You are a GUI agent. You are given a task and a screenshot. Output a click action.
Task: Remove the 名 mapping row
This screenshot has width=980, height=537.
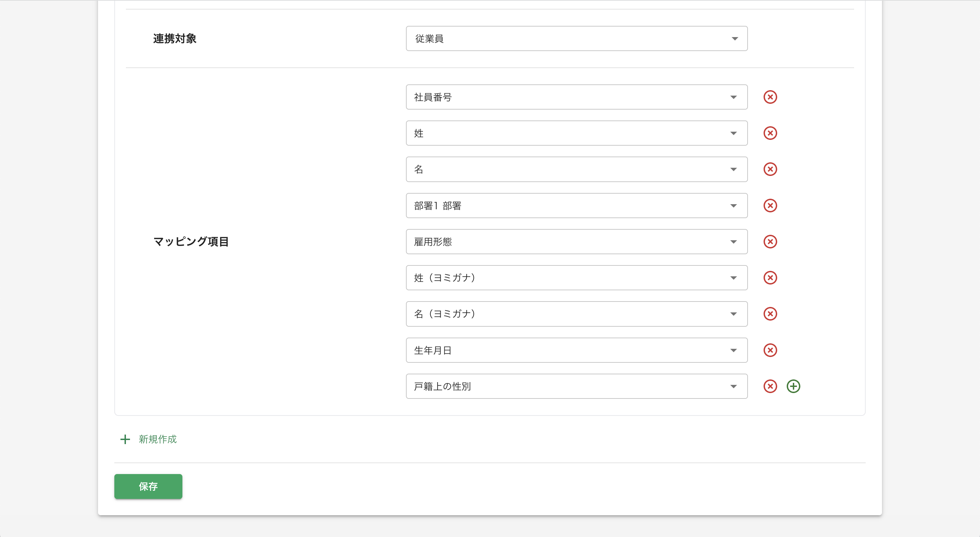coord(770,169)
